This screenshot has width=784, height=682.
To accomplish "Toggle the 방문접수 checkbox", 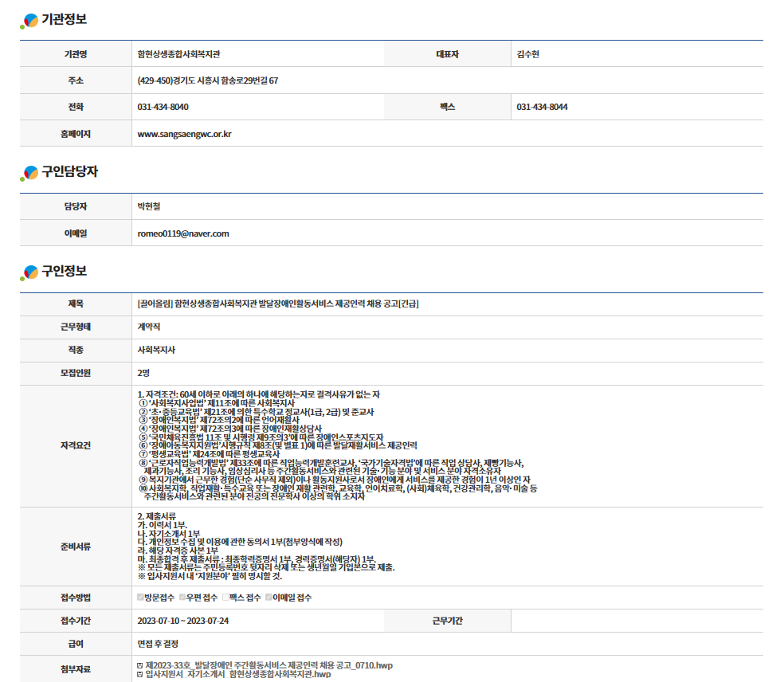I will pos(141,598).
